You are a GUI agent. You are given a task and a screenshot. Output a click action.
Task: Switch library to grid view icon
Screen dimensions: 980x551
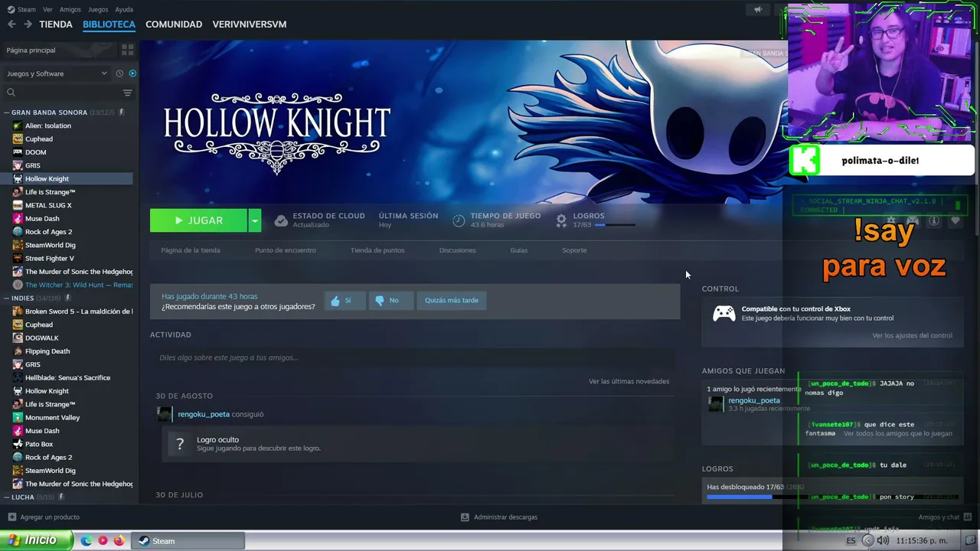point(127,50)
